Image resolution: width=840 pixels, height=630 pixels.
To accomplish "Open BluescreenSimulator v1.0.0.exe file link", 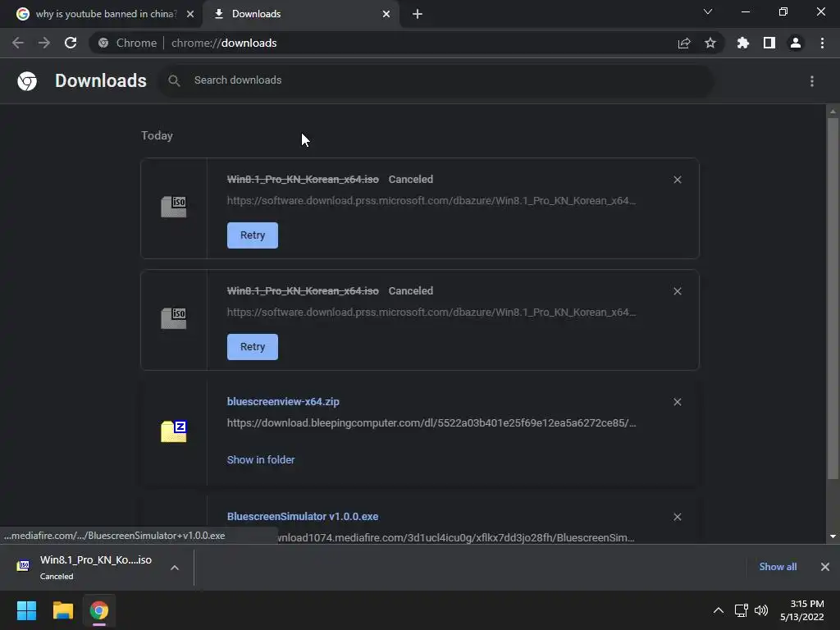I will pyautogui.click(x=303, y=517).
